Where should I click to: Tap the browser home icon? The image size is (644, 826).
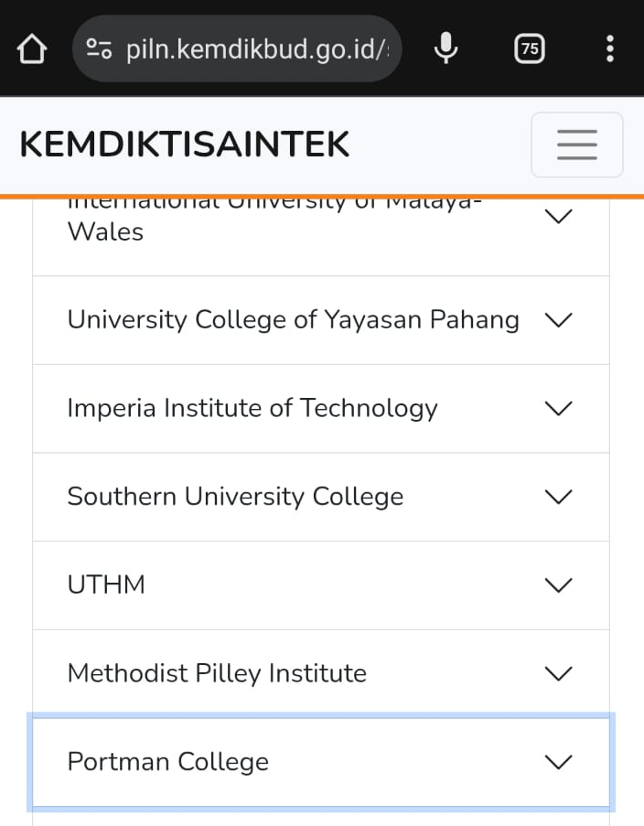[31, 48]
